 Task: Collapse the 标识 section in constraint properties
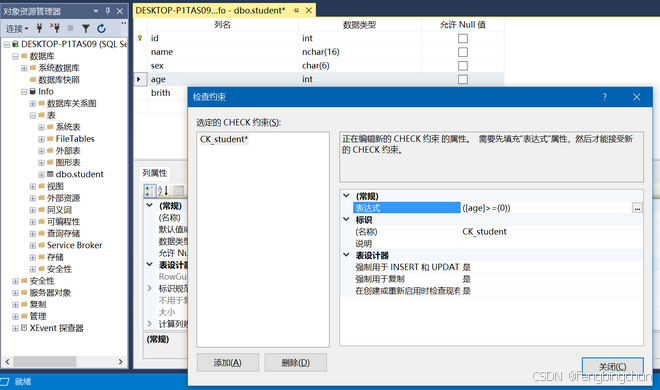[x=346, y=219]
